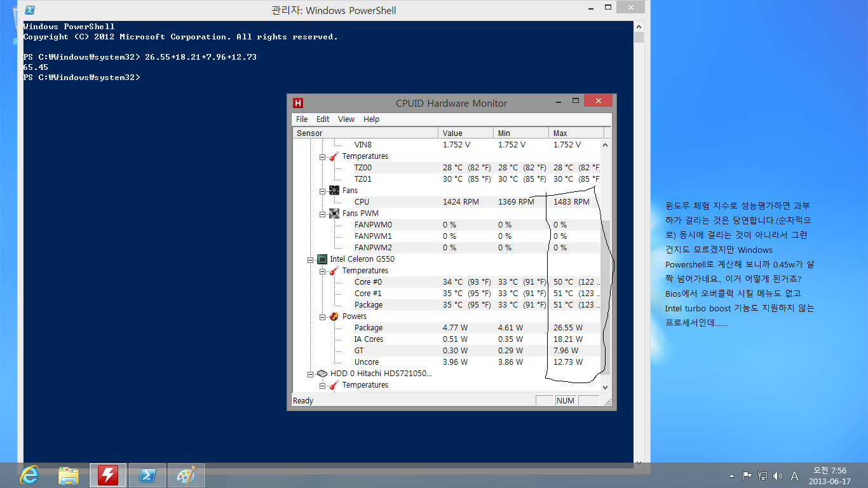Collapse the Powers node
The width and height of the screenshot is (868, 488).
click(x=322, y=316)
